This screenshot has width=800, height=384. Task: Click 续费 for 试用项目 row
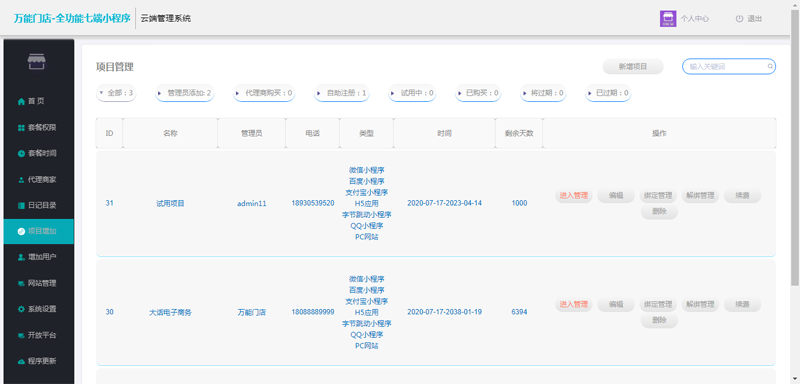click(742, 195)
